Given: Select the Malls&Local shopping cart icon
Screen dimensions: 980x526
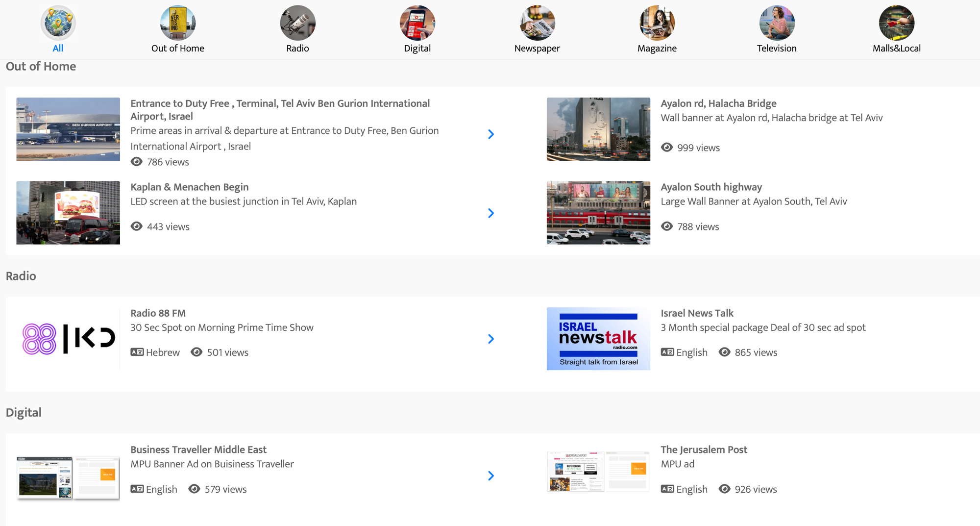Looking at the screenshot, I should pyautogui.click(x=897, y=23).
